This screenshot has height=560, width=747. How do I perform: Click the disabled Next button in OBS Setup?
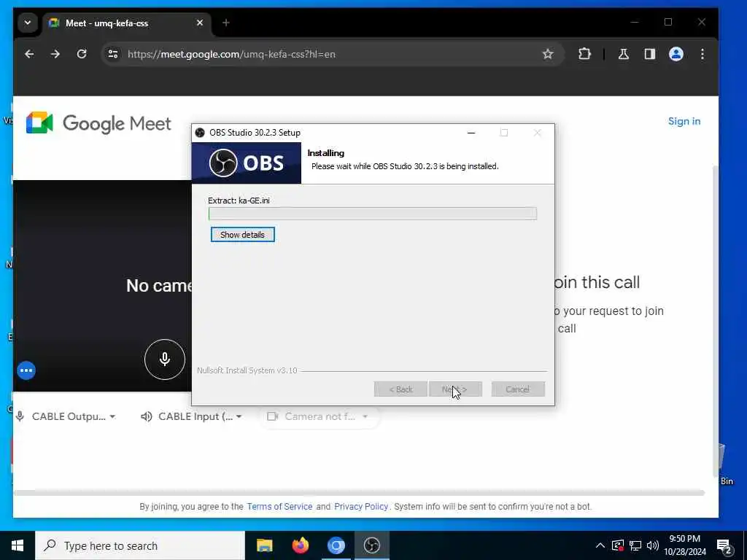[x=455, y=389]
